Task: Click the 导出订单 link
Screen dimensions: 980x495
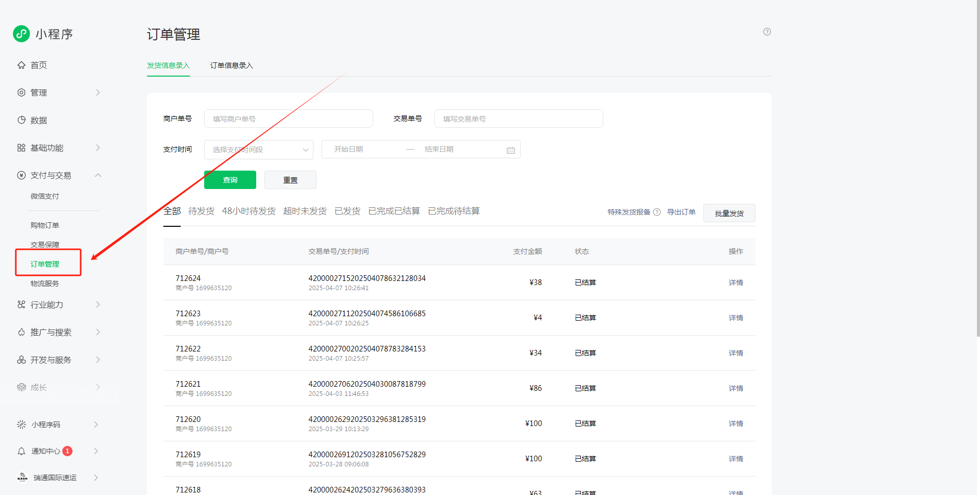Action: pyautogui.click(x=681, y=212)
